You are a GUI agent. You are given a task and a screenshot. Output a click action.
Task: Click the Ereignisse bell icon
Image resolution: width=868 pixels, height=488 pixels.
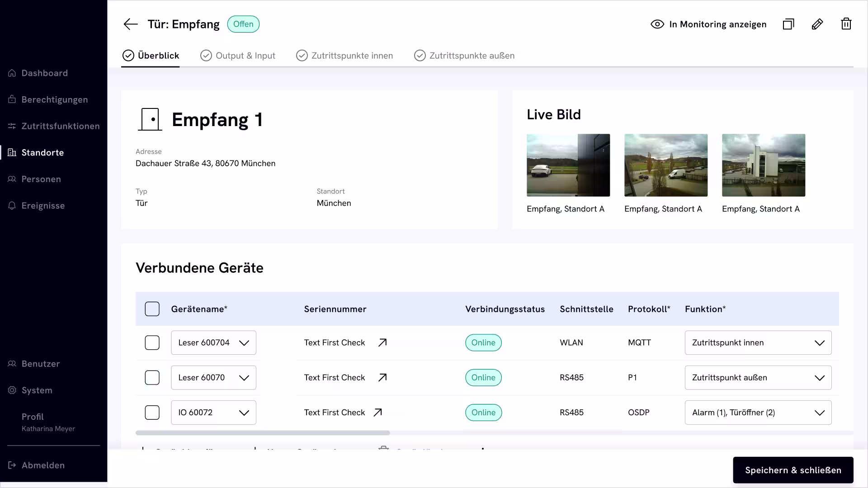[x=12, y=206]
